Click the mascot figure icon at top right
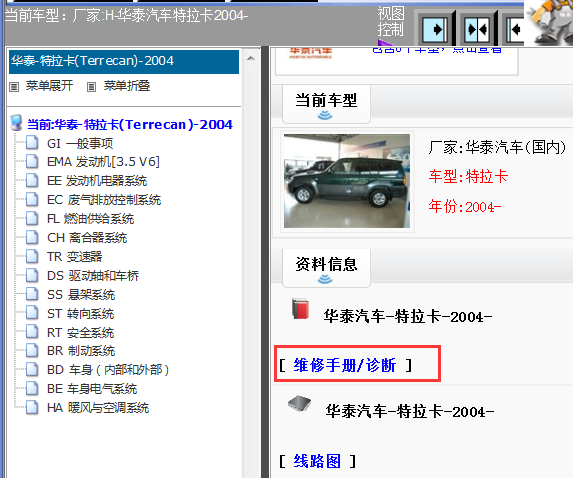573x478 pixels. 550,22
